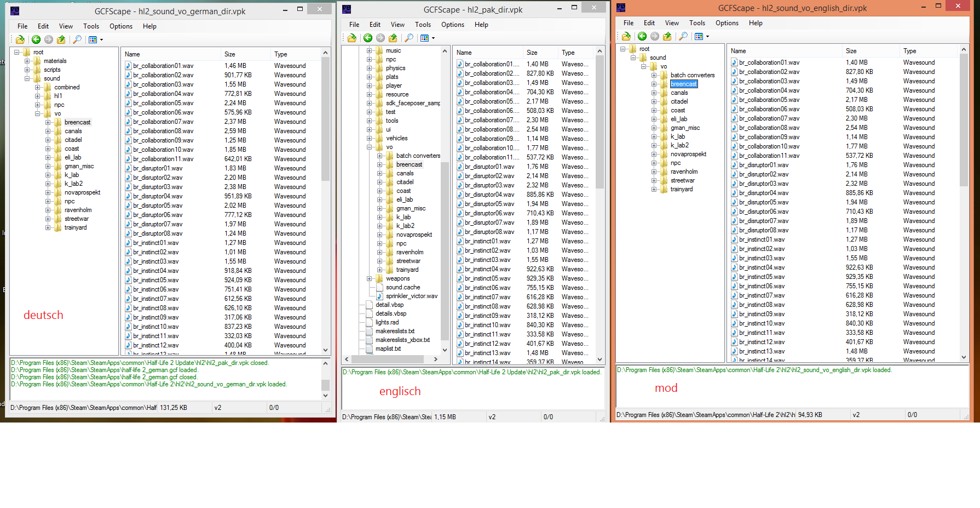Click the Open icon in the hl2_pak_dir window toolbar
Screen dimensions: 980x508
tap(352, 38)
